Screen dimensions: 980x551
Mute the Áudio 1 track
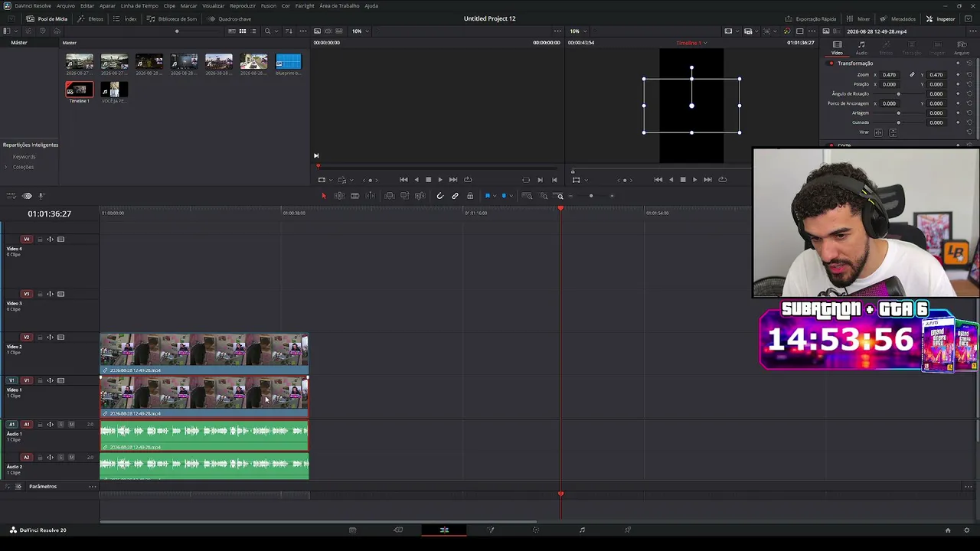71,425
